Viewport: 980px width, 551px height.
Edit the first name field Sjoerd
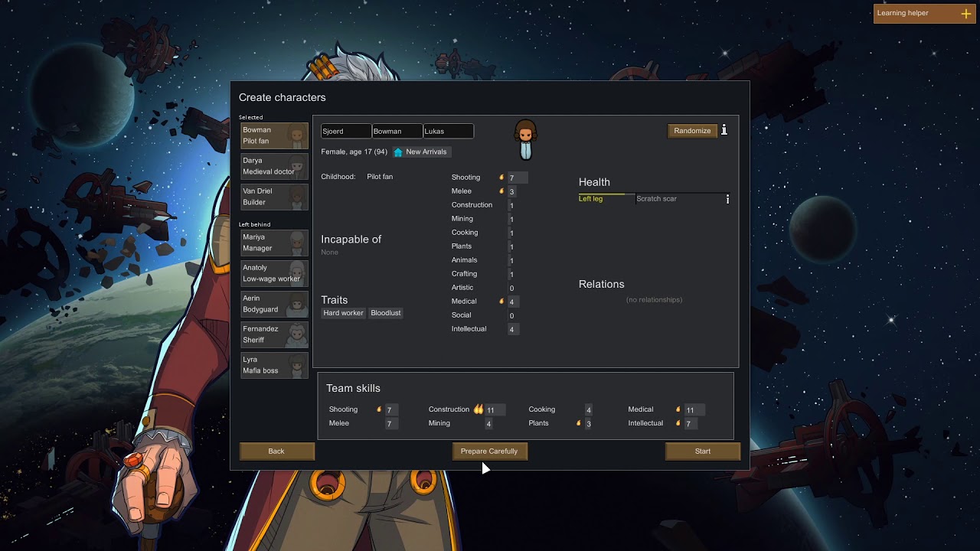click(346, 131)
